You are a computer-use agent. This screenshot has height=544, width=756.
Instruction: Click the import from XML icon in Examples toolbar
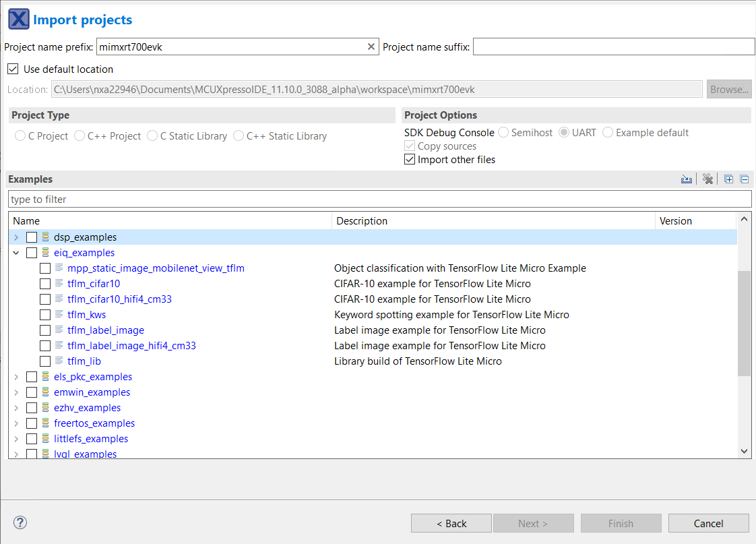click(686, 179)
